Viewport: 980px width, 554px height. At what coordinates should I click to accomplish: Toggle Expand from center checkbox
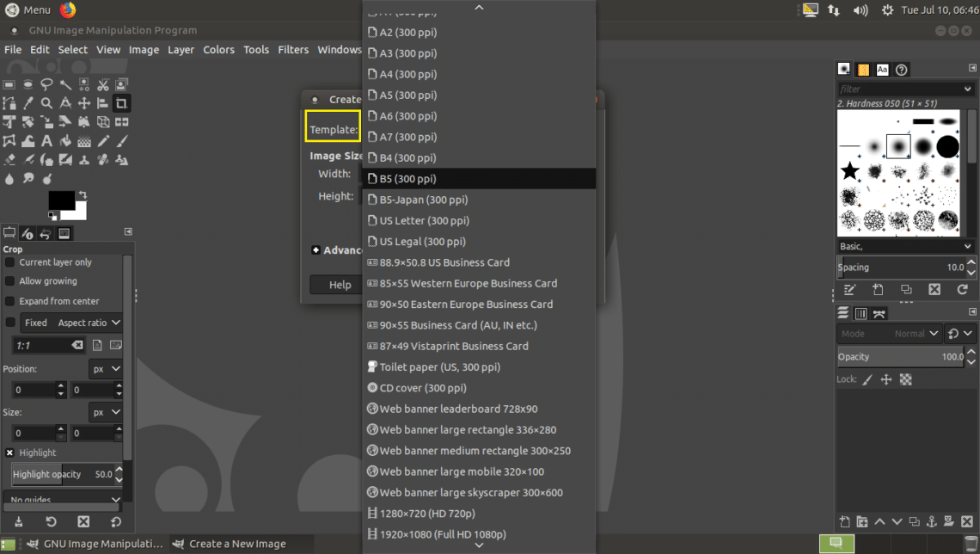[x=10, y=301]
